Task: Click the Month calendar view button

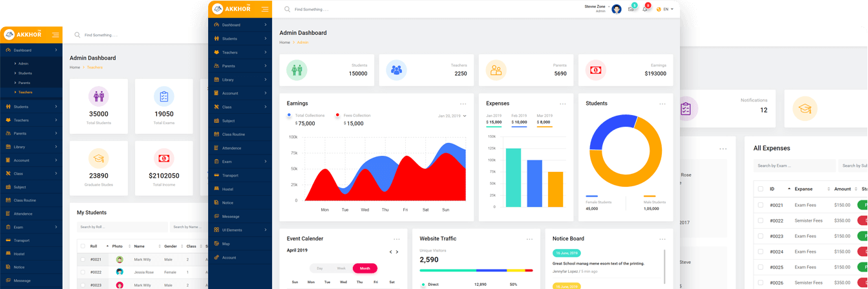Action: [365, 268]
